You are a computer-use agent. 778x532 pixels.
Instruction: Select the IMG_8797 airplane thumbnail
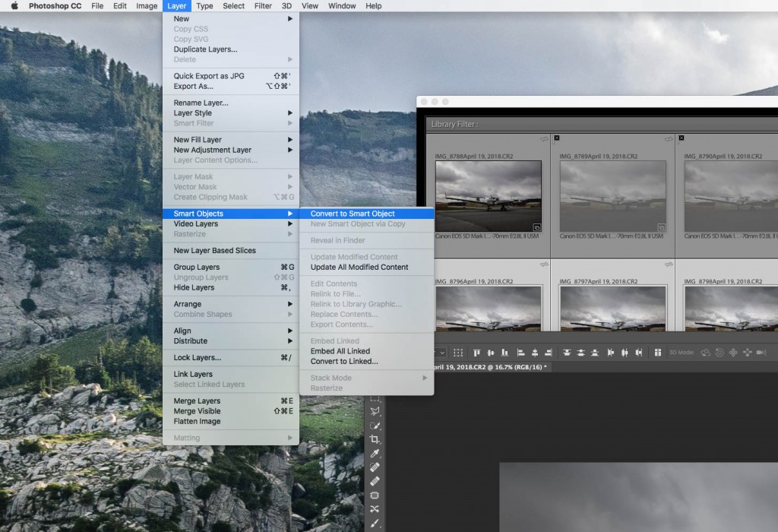(613, 309)
